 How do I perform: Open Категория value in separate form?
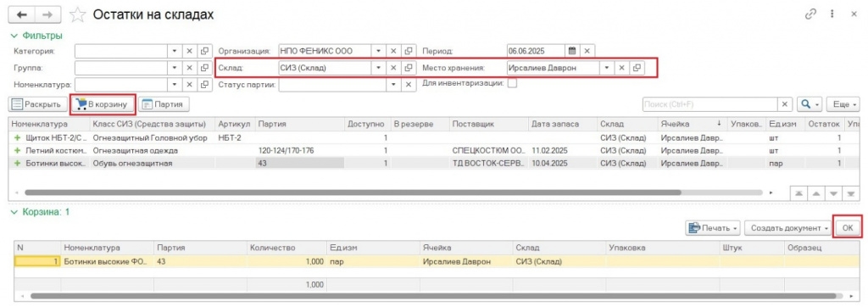(x=204, y=51)
